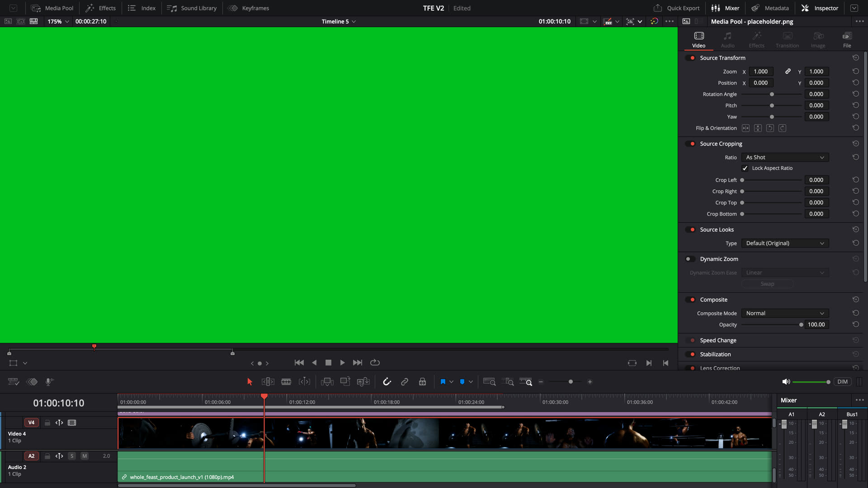Open the Metadata panel
The height and width of the screenshot is (488, 868).
770,8
